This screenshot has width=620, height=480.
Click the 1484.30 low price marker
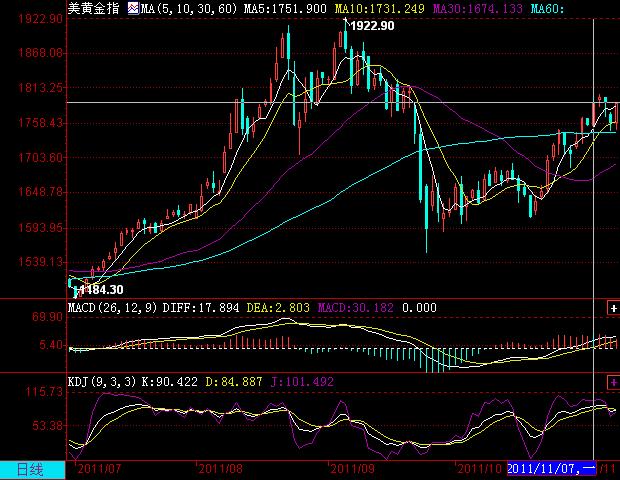point(104,290)
